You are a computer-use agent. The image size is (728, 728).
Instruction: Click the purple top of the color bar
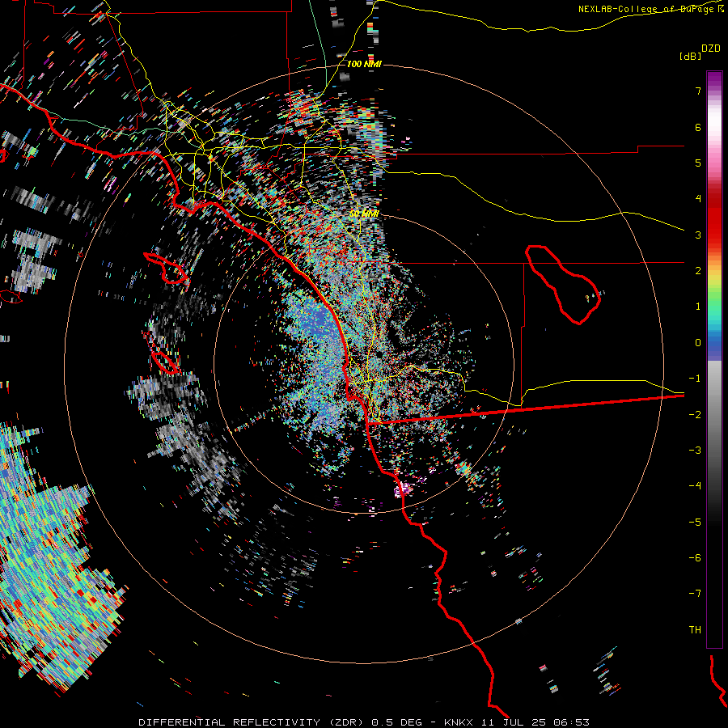tap(714, 80)
